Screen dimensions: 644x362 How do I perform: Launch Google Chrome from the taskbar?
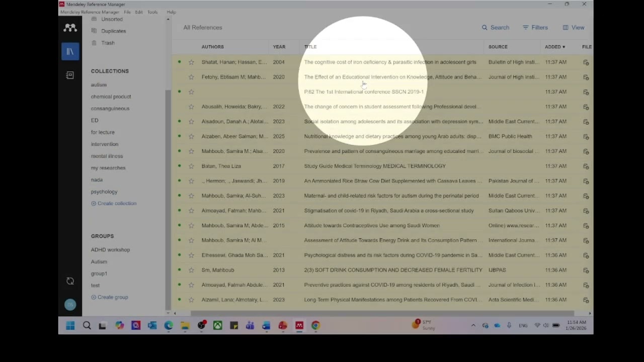[x=315, y=326]
